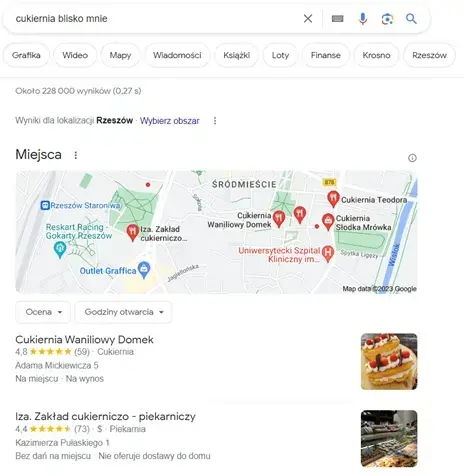This screenshot has width=464, height=476.
Task: Select the Wiadomości filter chip
Action: point(177,55)
